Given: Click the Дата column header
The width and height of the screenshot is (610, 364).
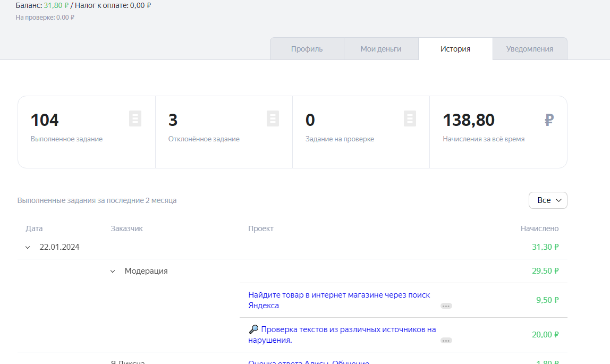Looking at the screenshot, I should (x=34, y=228).
